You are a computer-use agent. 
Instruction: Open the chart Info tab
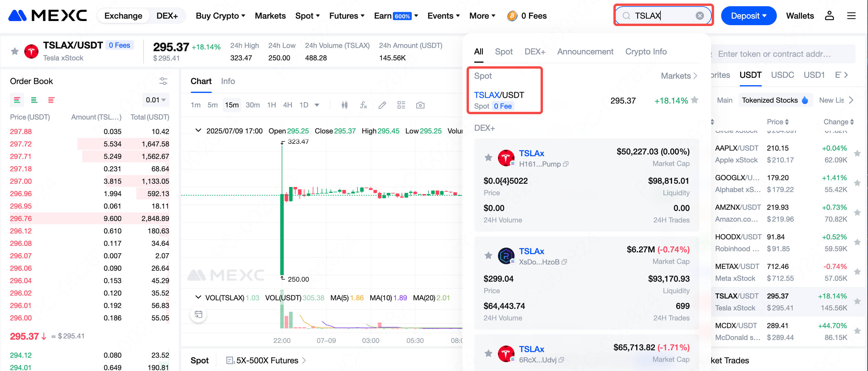click(x=228, y=81)
